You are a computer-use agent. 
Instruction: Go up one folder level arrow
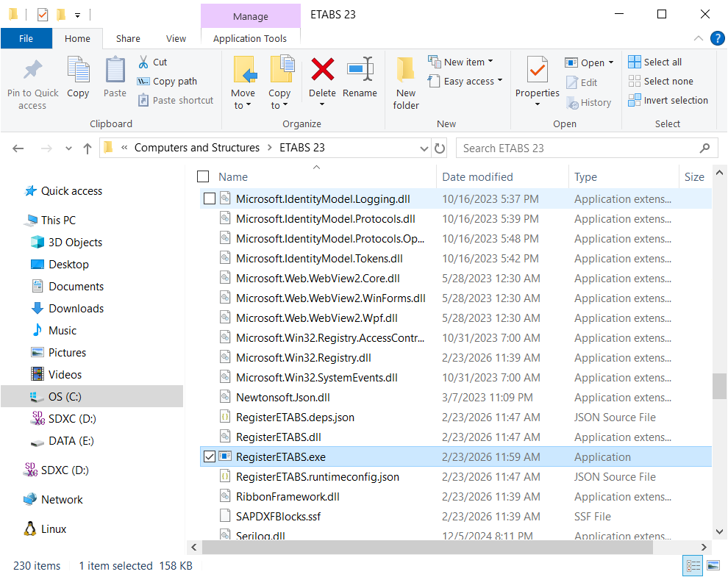pos(88,148)
